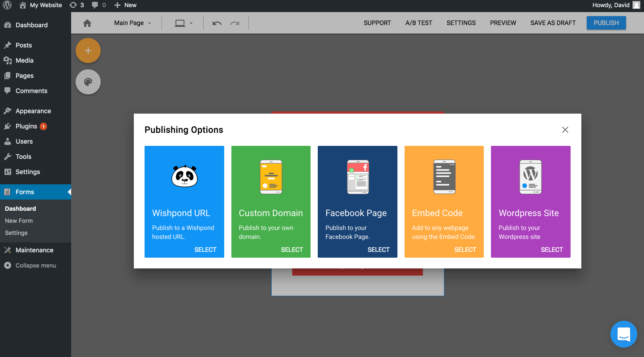Image resolution: width=644 pixels, height=357 pixels.
Task: Click the redo arrow icon
Action: click(x=235, y=23)
